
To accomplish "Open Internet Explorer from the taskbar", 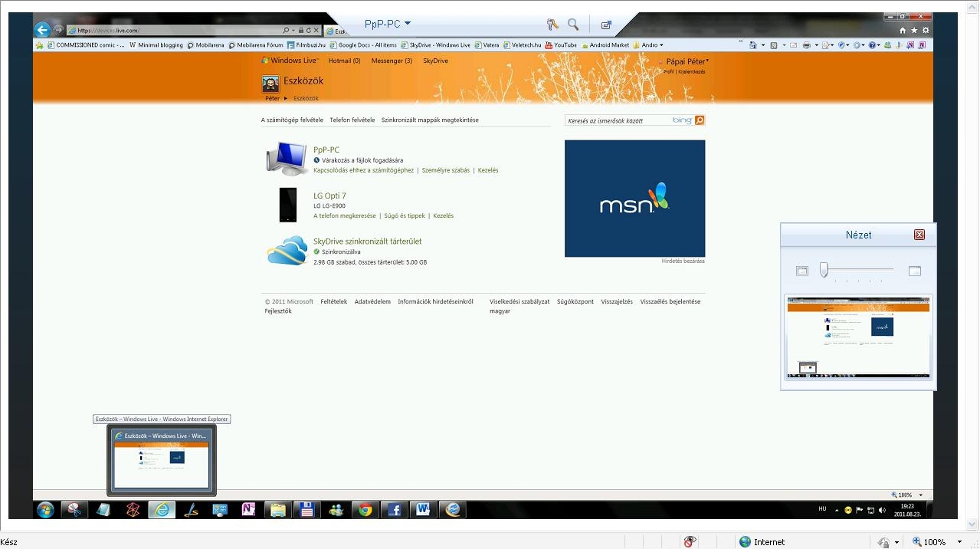I will coord(162,510).
